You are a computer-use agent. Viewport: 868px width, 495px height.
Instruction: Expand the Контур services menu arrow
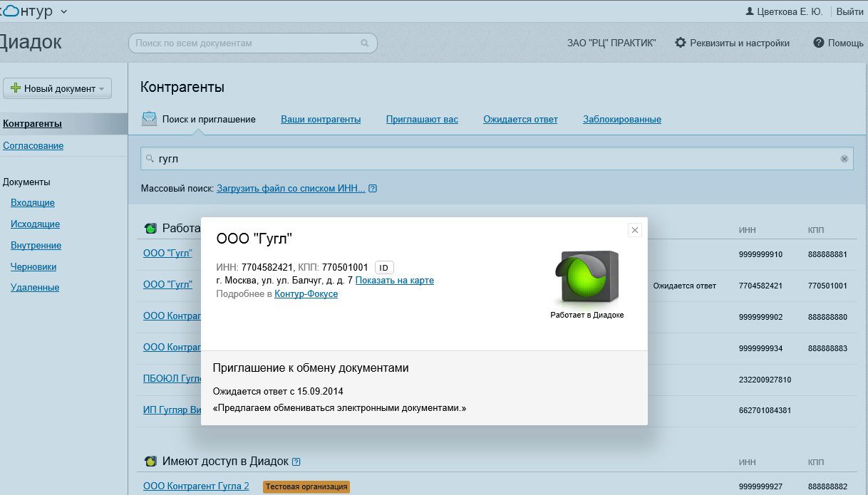[64, 11]
